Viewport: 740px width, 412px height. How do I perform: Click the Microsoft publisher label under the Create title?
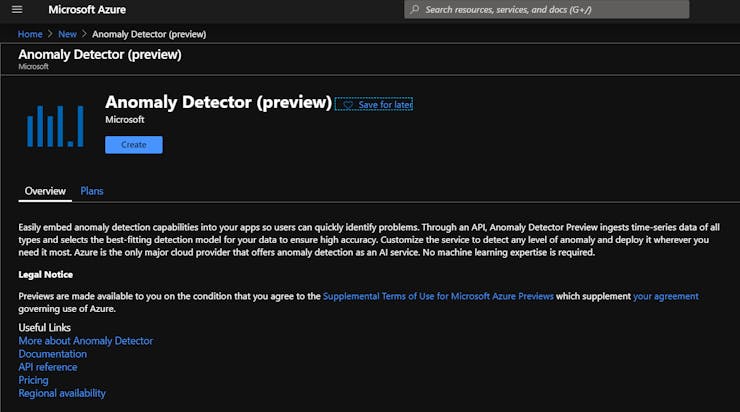[125, 119]
